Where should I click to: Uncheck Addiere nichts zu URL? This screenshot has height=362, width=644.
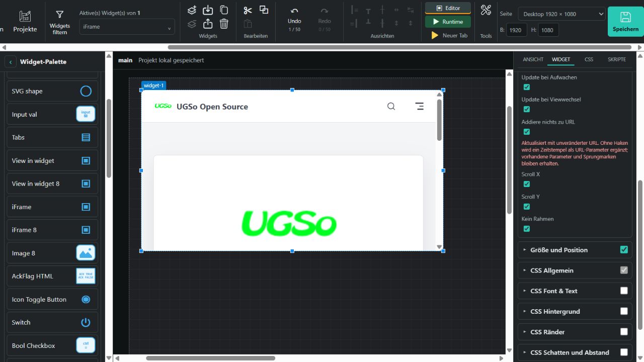tap(527, 132)
